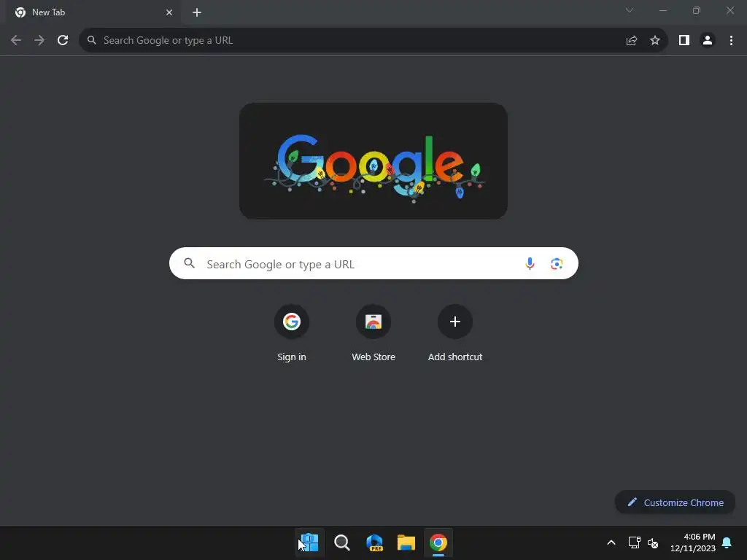
Task: Open the Windows Start menu
Action: click(x=309, y=542)
